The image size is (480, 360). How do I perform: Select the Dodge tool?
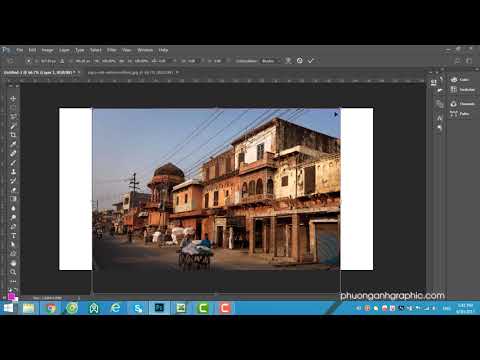click(13, 217)
